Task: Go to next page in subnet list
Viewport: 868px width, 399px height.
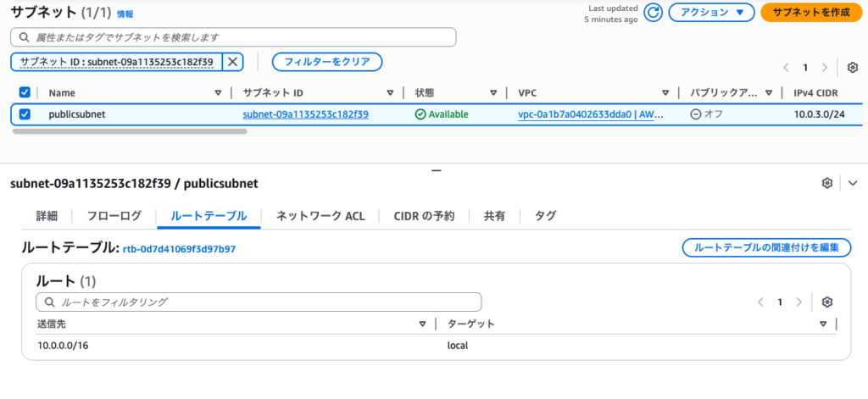Action: click(x=823, y=68)
